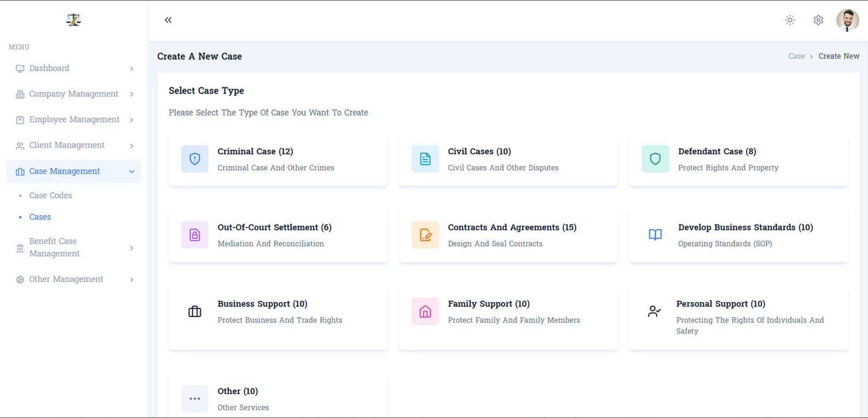Image resolution: width=868 pixels, height=418 pixels.
Task: Open the settings gear in header
Action: [818, 20]
